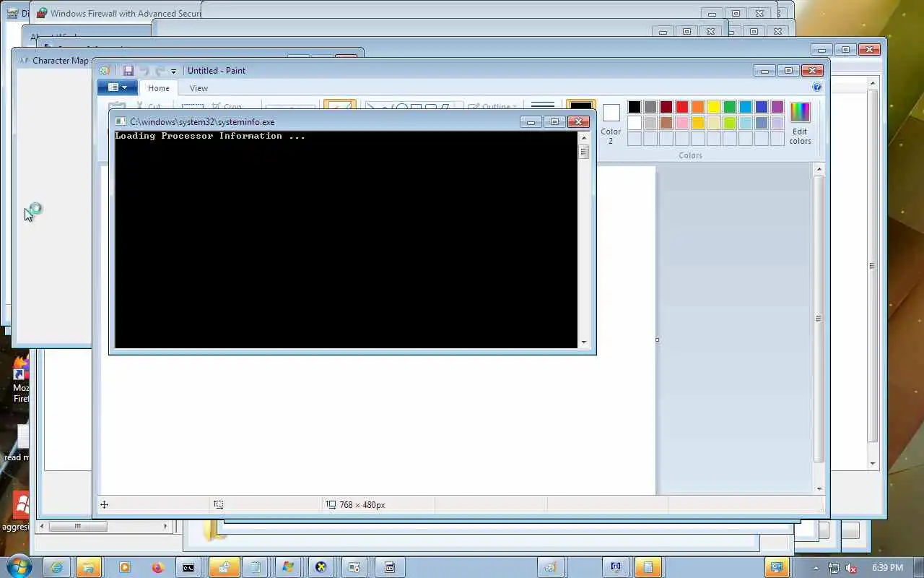Open Edit colors in Paint
This screenshot has height=578, width=924.
click(800, 124)
